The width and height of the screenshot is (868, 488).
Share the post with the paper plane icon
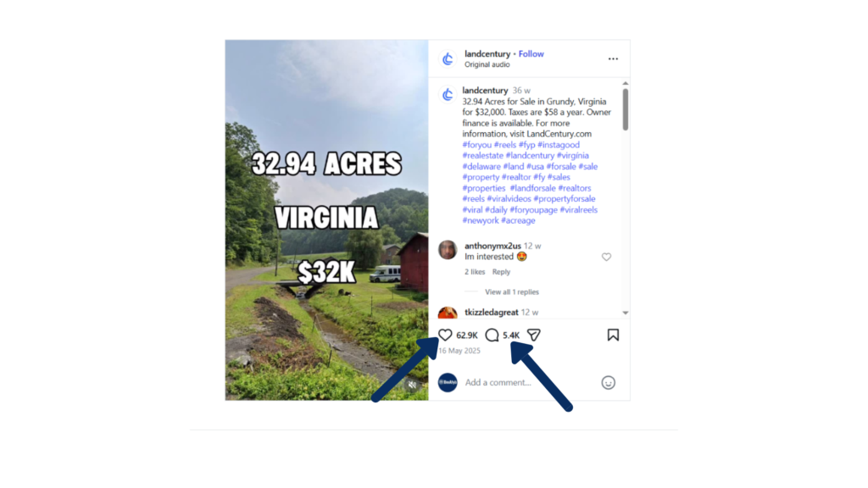click(534, 335)
